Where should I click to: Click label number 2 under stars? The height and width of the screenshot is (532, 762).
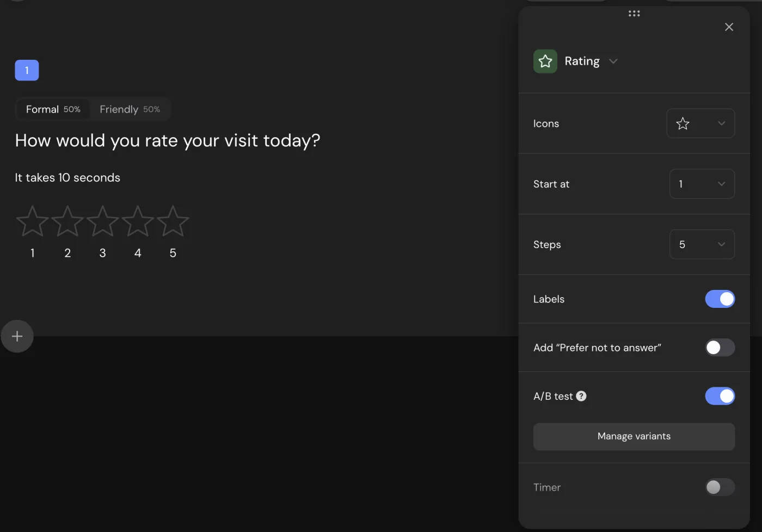point(67,253)
